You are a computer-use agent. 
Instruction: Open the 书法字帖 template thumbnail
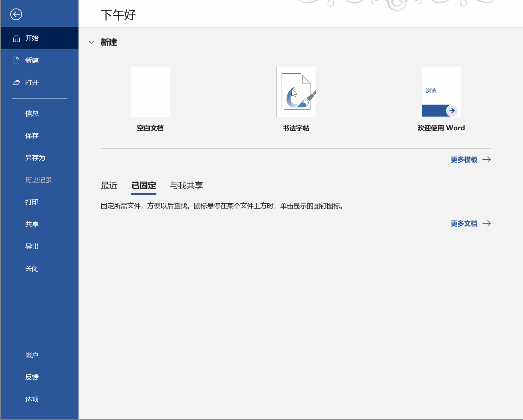[296, 91]
